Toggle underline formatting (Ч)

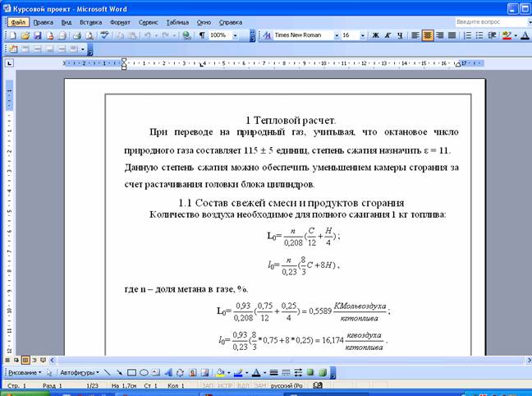coord(400,35)
